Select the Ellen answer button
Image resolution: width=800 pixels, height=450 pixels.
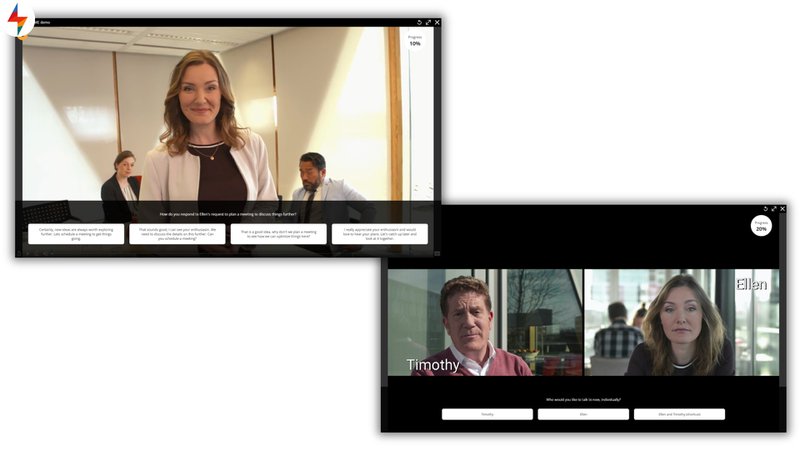click(x=583, y=414)
